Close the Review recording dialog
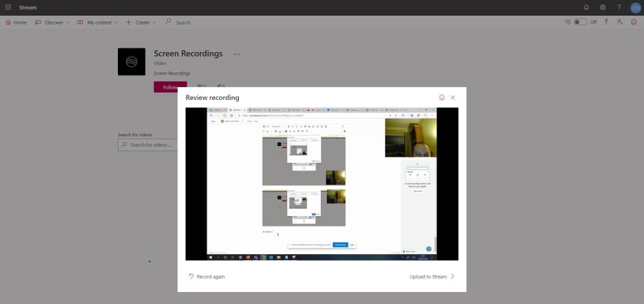This screenshot has height=304, width=644. point(453,98)
